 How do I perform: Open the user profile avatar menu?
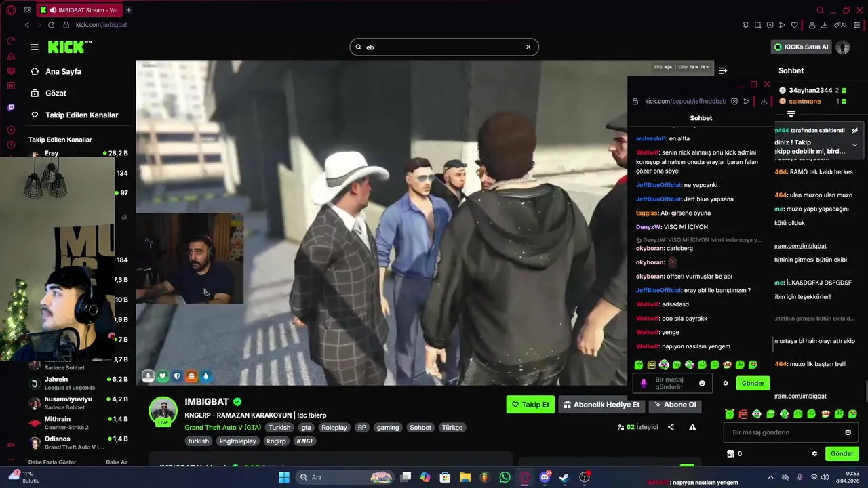pyautogui.click(x=843, y=47)
